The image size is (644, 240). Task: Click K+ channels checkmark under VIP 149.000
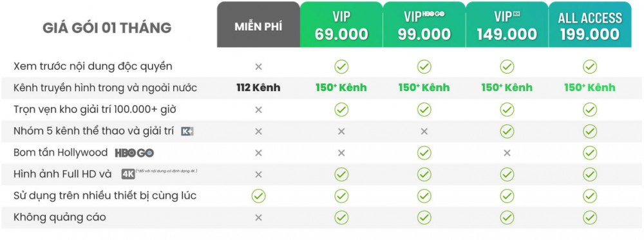pos(507,132)
